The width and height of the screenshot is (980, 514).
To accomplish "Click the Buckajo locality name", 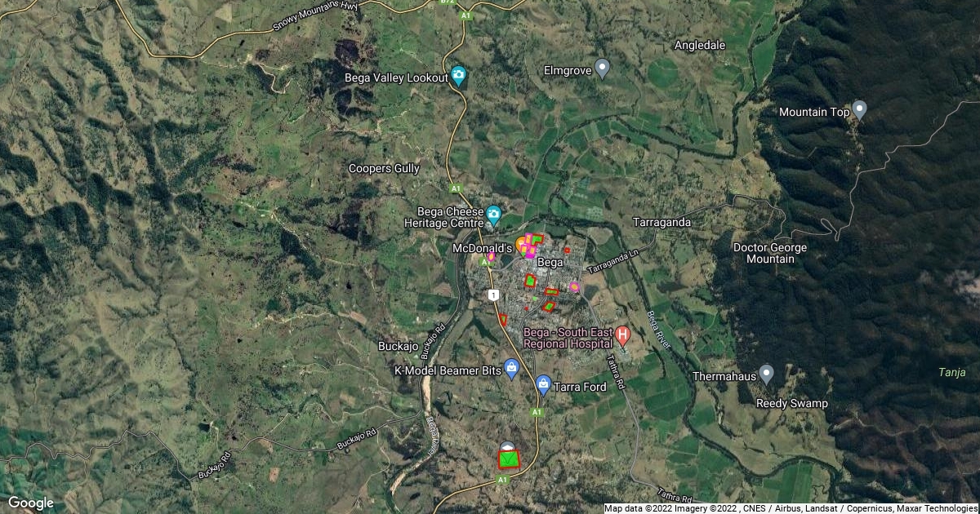I will pos(399,346).
